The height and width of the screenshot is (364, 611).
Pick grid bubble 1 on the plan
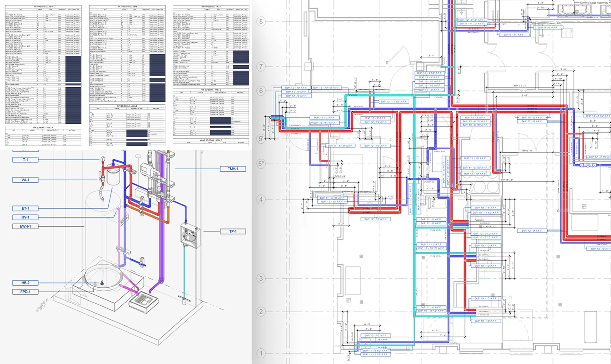coord(261,353)
